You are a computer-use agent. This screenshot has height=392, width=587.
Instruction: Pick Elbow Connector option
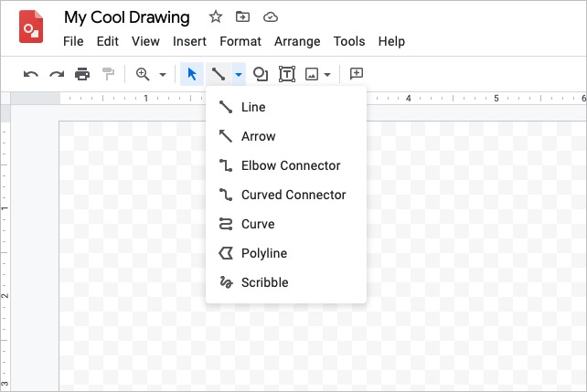point(286,165)
